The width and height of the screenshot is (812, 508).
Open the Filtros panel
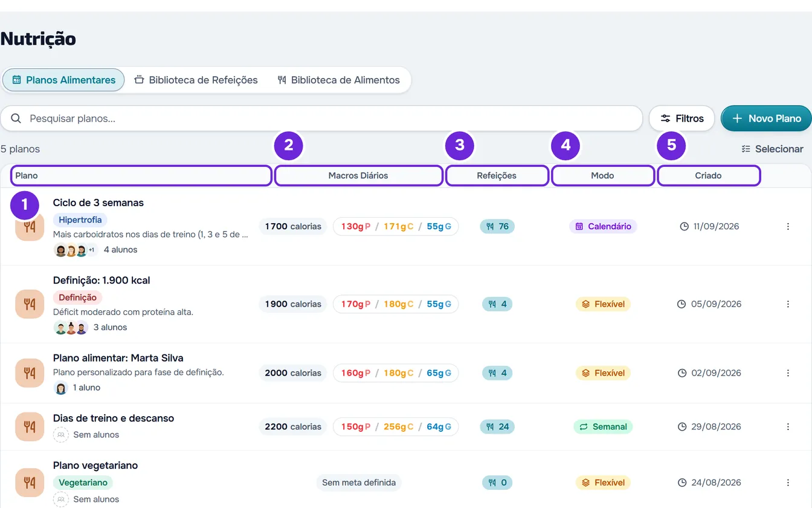pyautogui.click(x=681, y=119)
